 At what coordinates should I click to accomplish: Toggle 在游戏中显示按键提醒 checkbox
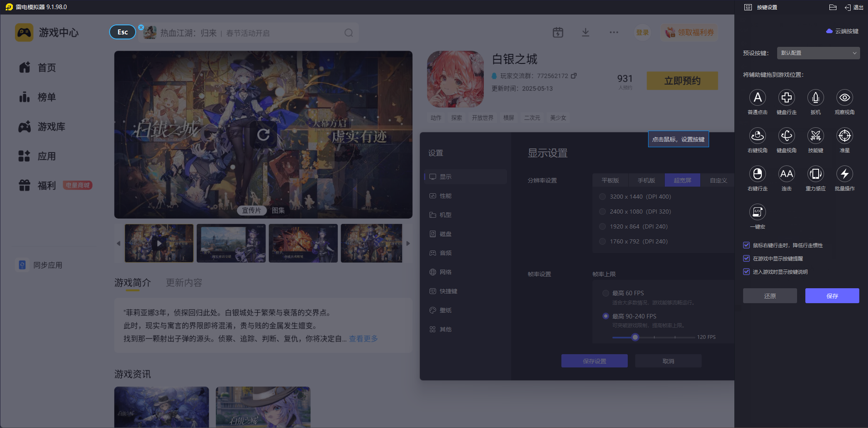tap(746, 258)
